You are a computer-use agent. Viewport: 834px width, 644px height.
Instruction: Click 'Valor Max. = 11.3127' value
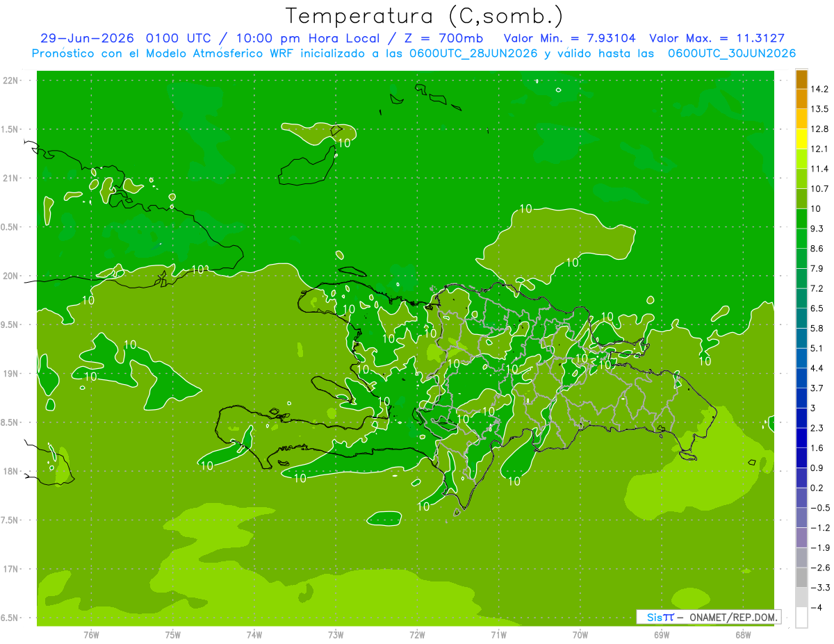tap(717, 38)
